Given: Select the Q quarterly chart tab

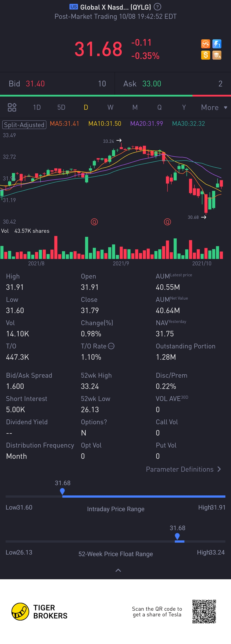Looking at the screenshot, I should [159, 107].
